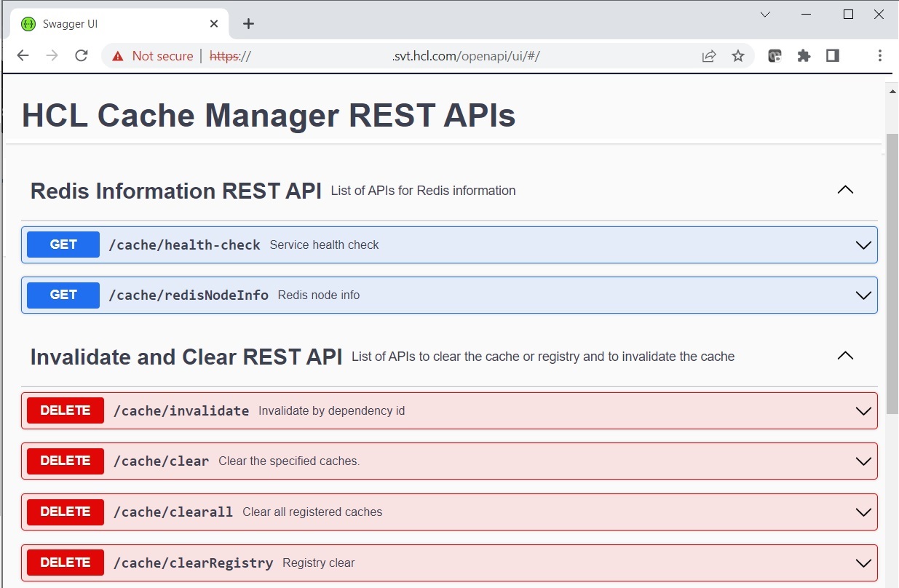Collapse Redis Information REST API section
899x588 pixels.
coord(844,190)
